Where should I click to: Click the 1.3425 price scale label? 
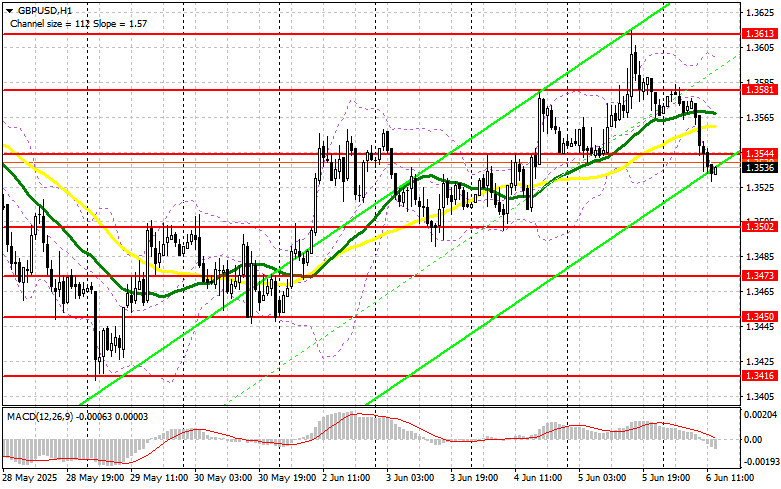click(x=760, y=362)
